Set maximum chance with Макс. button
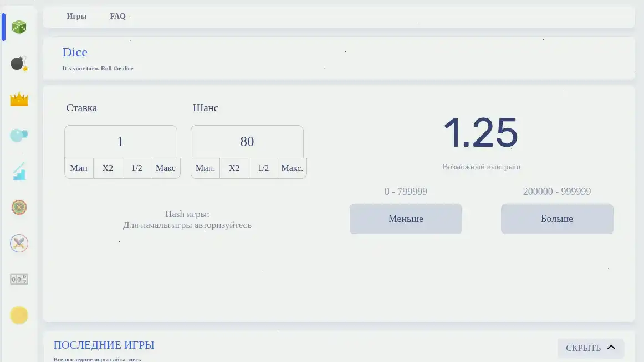This screenshot has height=362, width=644. tap(292, 168)
